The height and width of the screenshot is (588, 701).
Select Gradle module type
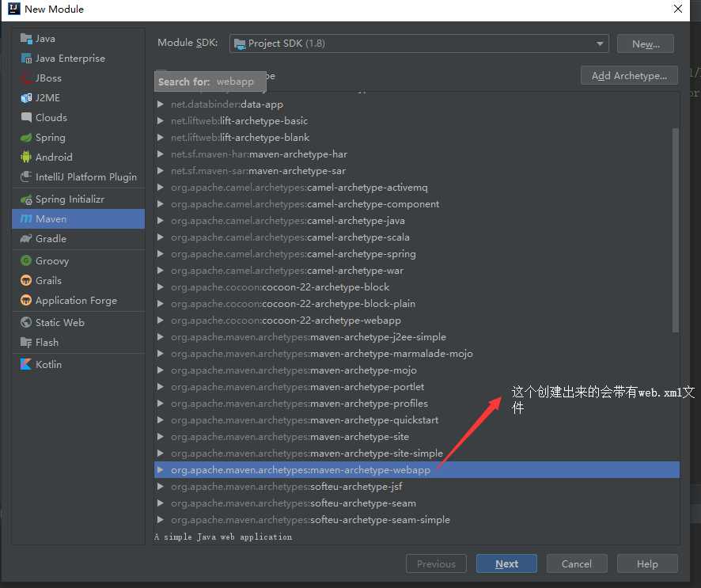click(78, 238)
